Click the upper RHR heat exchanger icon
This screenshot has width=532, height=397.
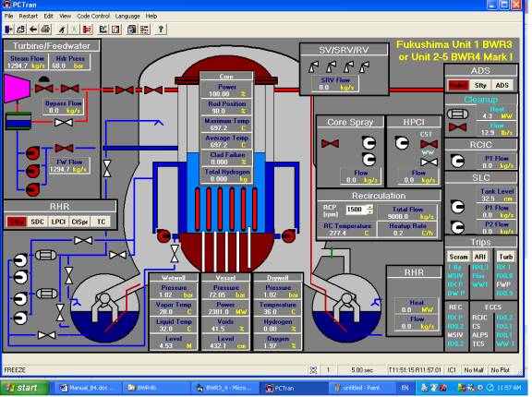coord(46,255)
